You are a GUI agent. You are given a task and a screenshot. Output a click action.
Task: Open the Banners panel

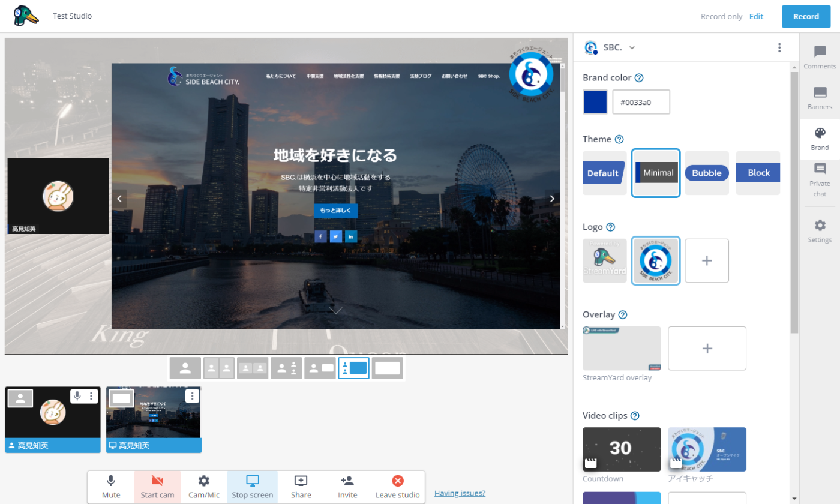(820, 98)
